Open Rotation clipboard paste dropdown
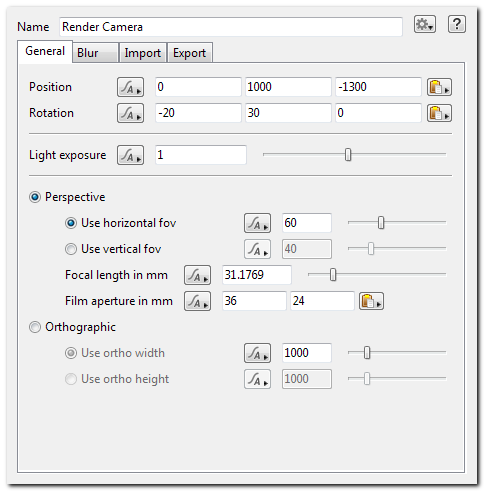 tap(439, 113)
